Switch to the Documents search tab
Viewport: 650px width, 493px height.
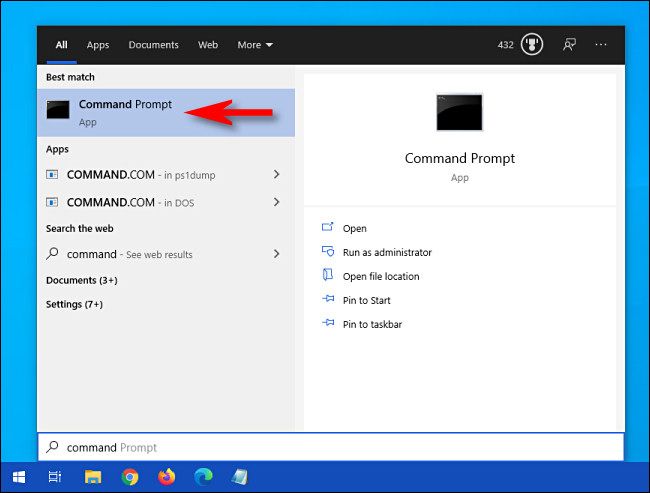click(x=153, y=45)
